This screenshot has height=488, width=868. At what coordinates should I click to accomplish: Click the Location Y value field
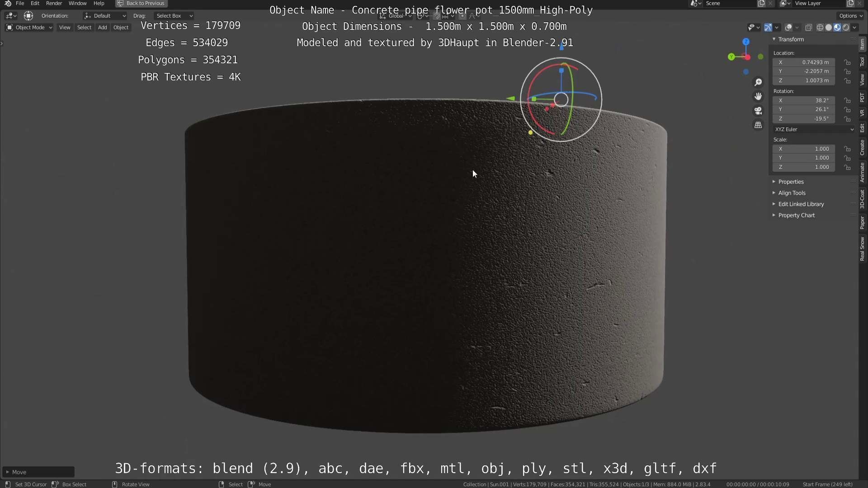point(804,71)
